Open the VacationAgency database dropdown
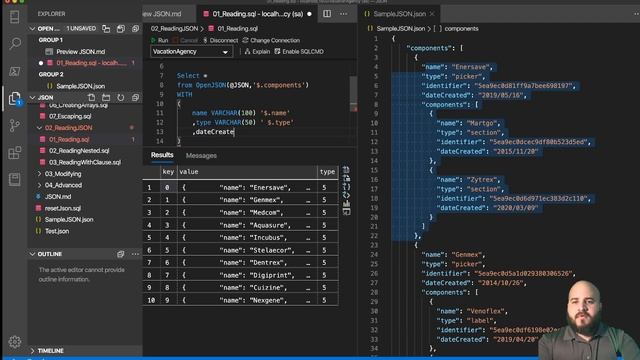 click(x=191, y=51)
